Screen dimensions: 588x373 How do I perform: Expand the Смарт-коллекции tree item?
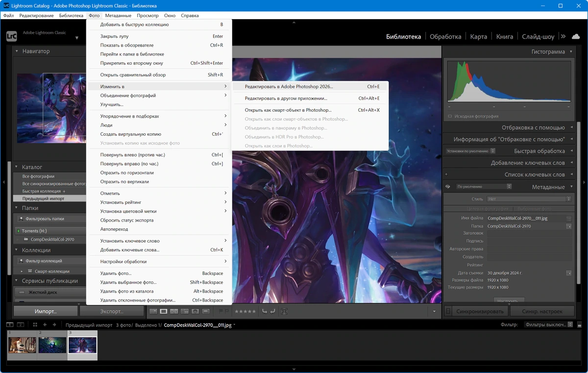click(x=22, y=271)
